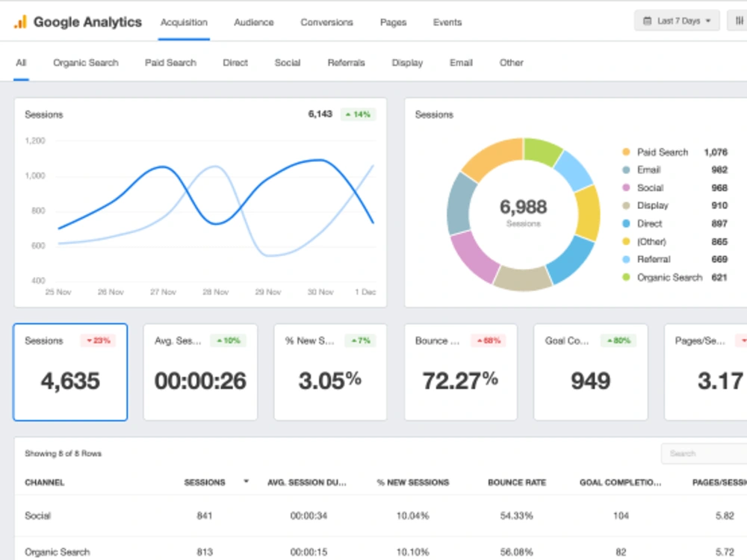Screen dimensions: 747x560
Task: Filter by Organic Search channel
Action: [86, 63]
